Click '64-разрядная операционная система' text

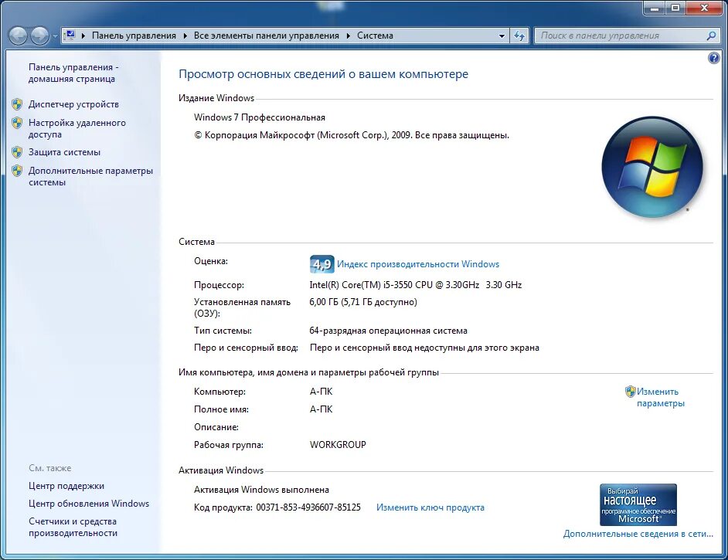[388, 331]
